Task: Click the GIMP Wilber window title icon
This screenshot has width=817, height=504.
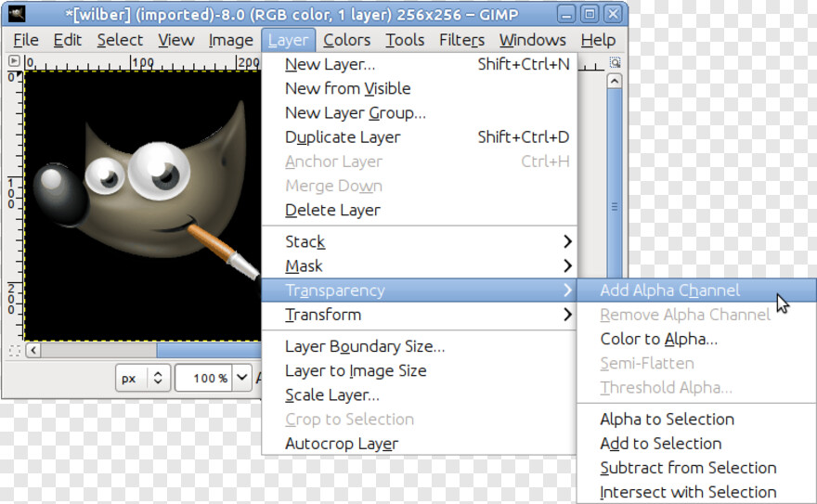Action: 17,14
